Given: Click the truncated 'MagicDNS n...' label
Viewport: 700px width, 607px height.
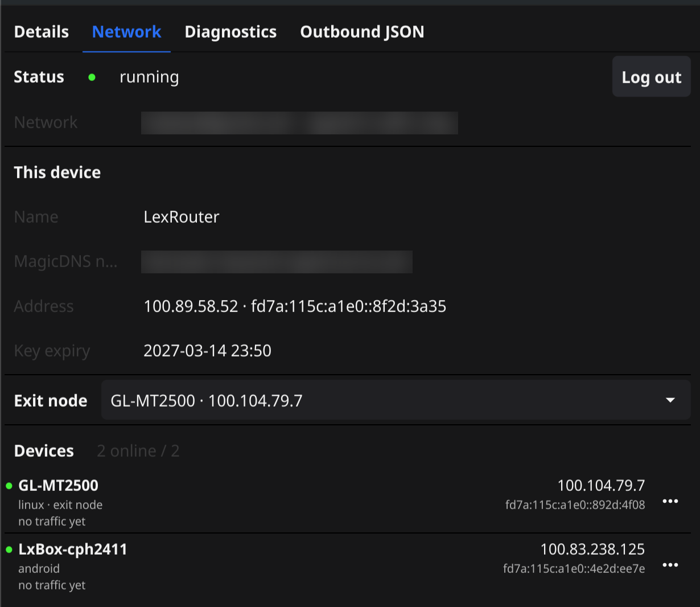Looking at the screenshot, I should coord(65,262).
